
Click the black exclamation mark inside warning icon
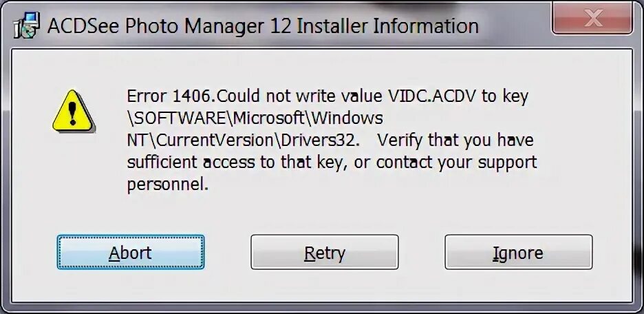73,113
